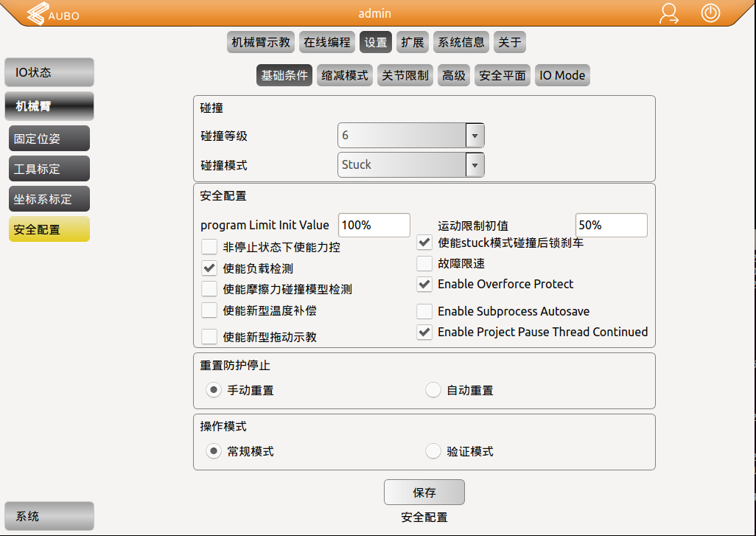756x536 pixels.
Task: Choose 验证模式 operation mode
Action: click(434, 451)
